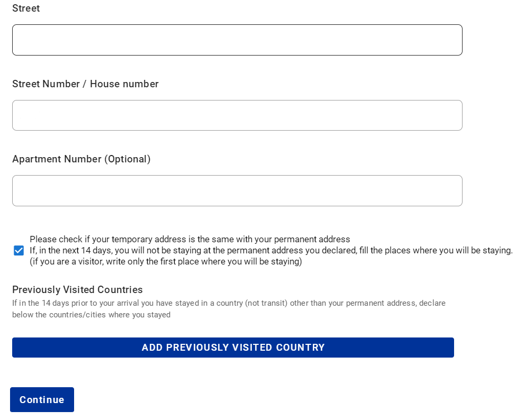This screenshot has width=516, height=420.
Task: Select the Previously Visited Countries heading
Action: coord(77,290)
